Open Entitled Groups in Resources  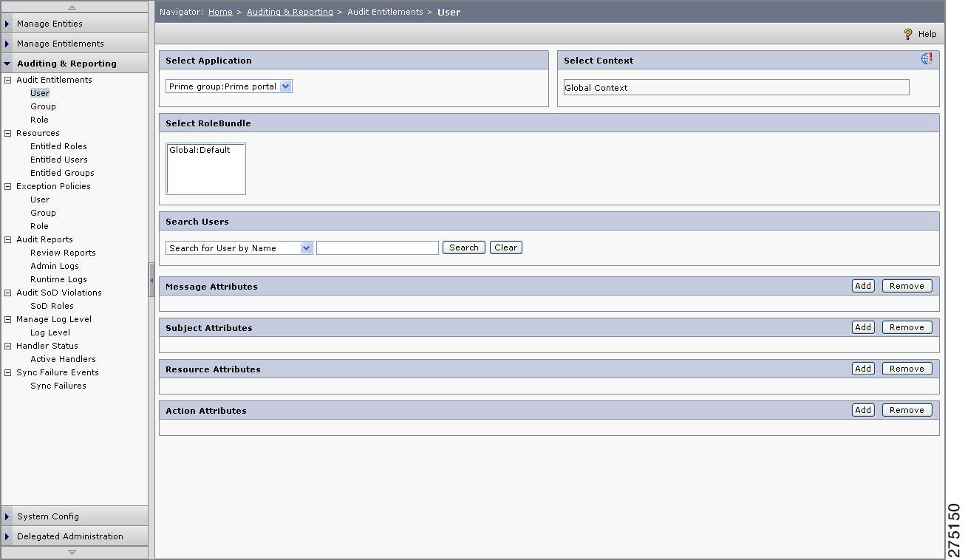click(62, 173)
